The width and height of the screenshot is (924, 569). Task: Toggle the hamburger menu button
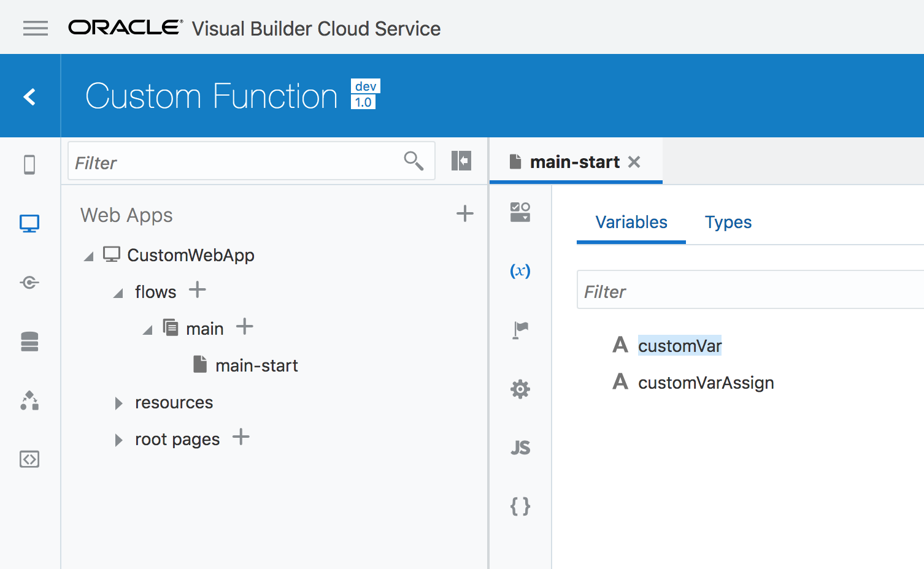[35, 28]
